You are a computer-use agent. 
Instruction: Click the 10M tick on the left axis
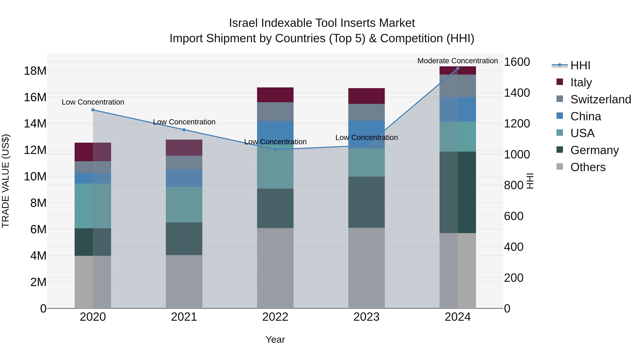pyautogui.click(x=35, y=176)
